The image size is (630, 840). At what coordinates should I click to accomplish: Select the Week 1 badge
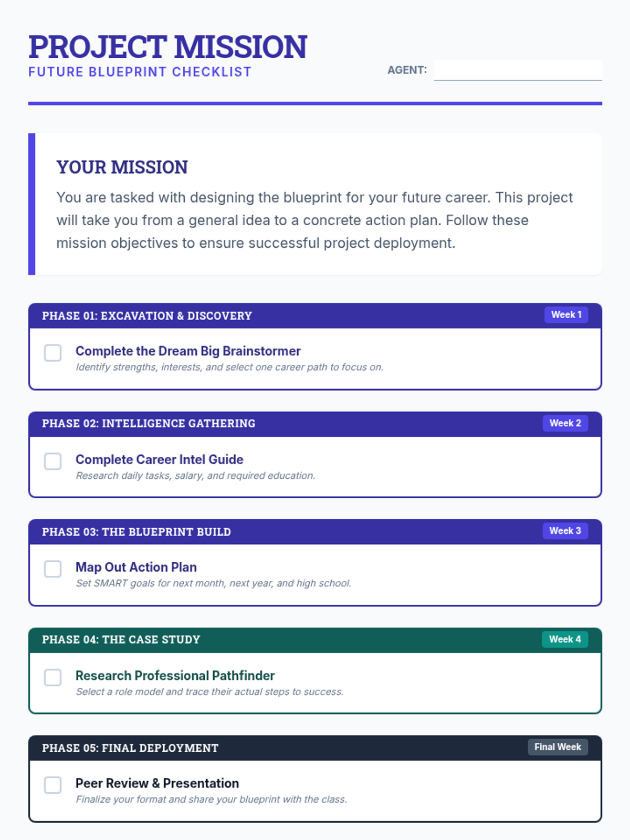coord(566,315)
